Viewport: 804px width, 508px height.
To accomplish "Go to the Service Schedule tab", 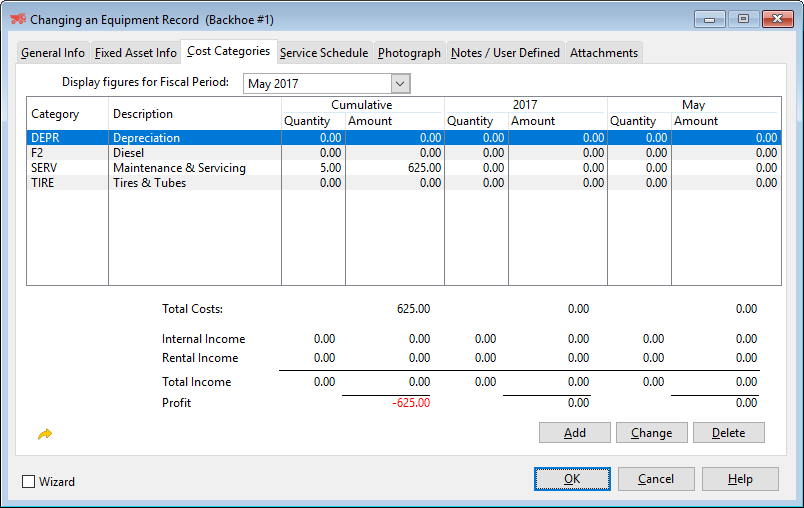I will (324, 53).
